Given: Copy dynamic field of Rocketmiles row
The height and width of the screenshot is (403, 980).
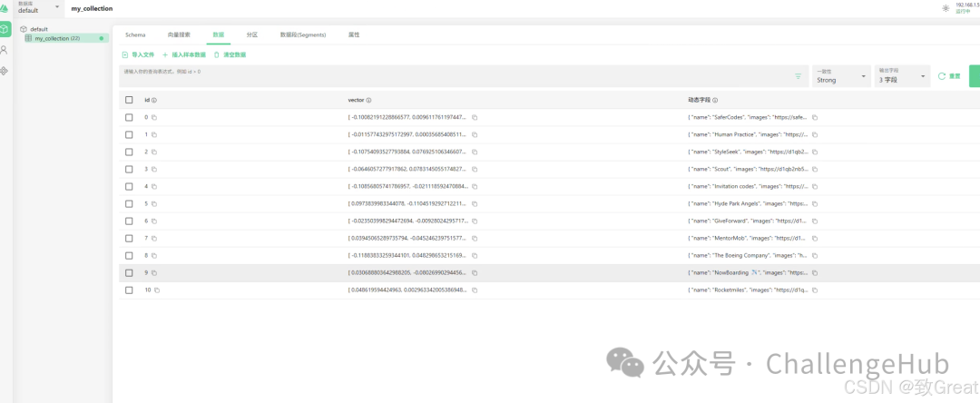Looking at the screenshot, I should click(814, 290).
